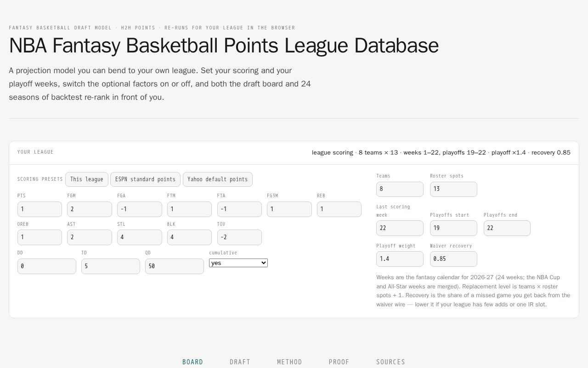The width and height of the screenshot is (588, 368).
Task: Click the TOV penalty input field
Action: pos(239,237)
